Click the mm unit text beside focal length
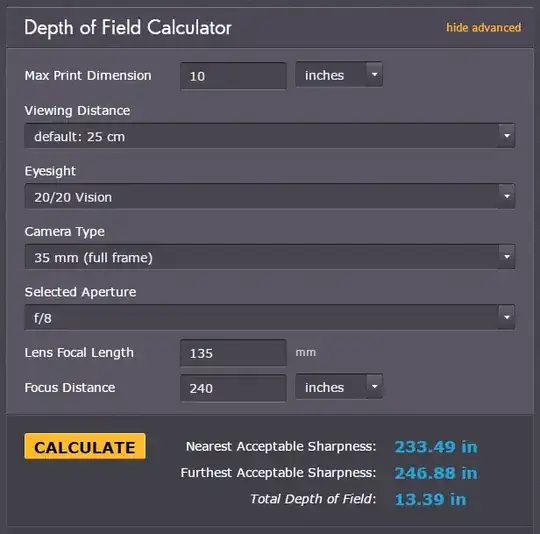Screen dimensions: 540x534 305,353
